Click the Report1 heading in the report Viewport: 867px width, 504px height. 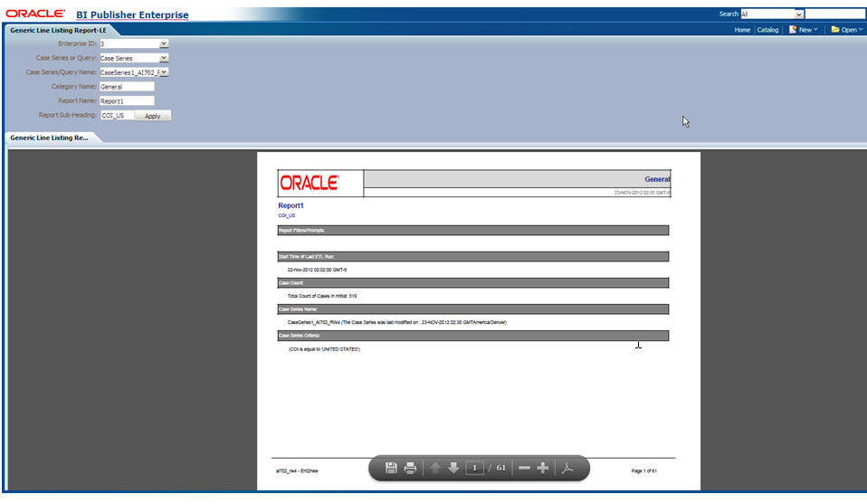(x=291, y=205)
